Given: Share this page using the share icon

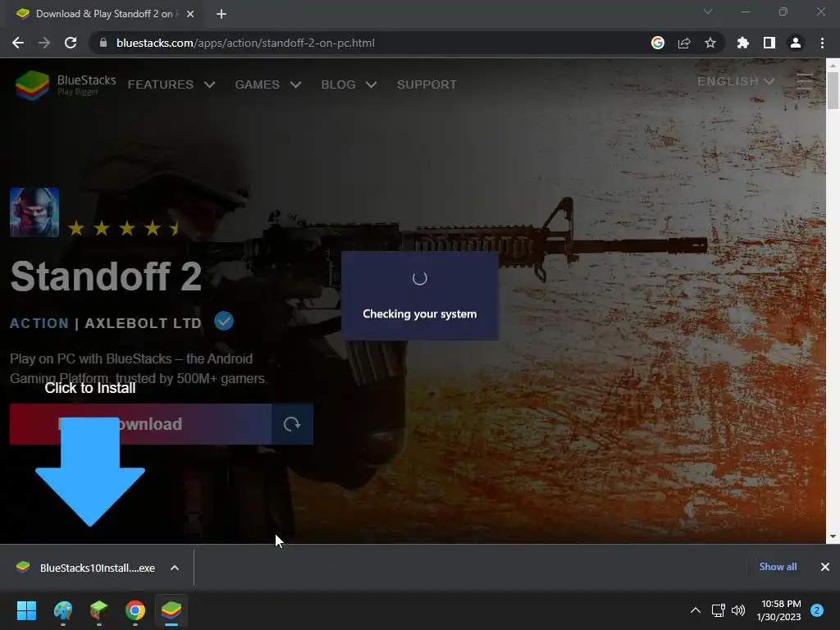Looking at the screenshot, I should click(x=684, y=43).
